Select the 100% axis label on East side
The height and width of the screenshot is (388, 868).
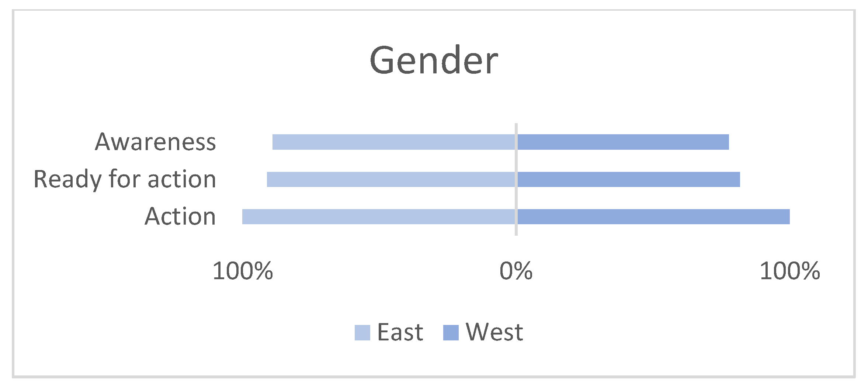[243, 271]
